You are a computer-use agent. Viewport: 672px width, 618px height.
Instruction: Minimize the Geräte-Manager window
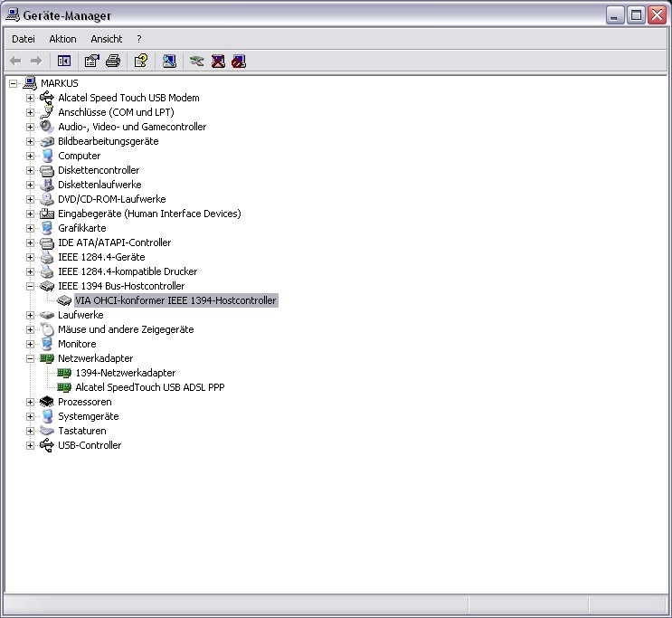tap(615, 15)
